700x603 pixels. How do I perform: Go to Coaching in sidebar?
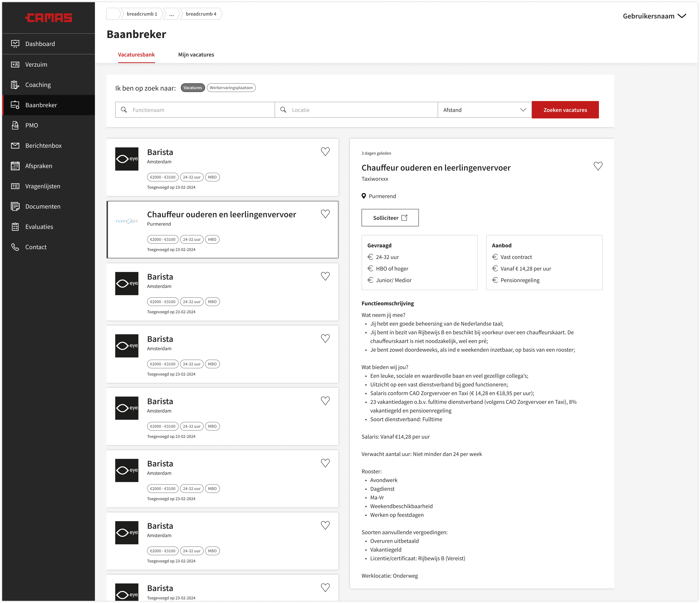pos(48,85)
